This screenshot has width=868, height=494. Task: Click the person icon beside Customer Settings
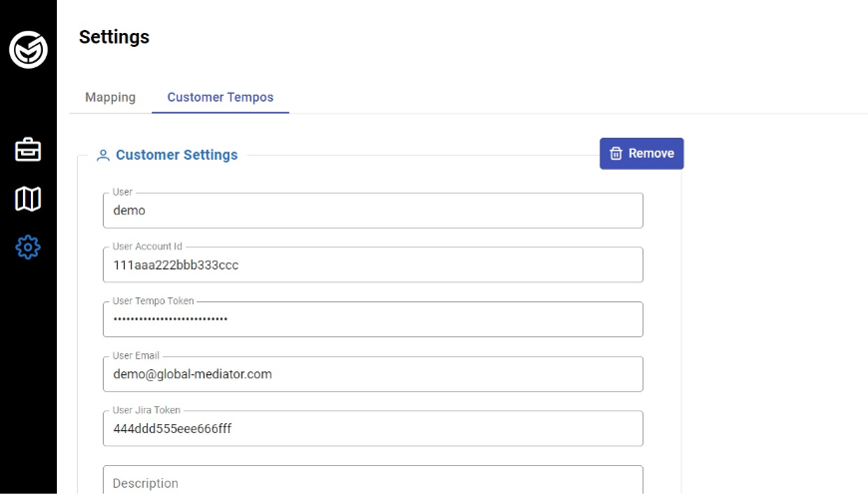(103, 156)
